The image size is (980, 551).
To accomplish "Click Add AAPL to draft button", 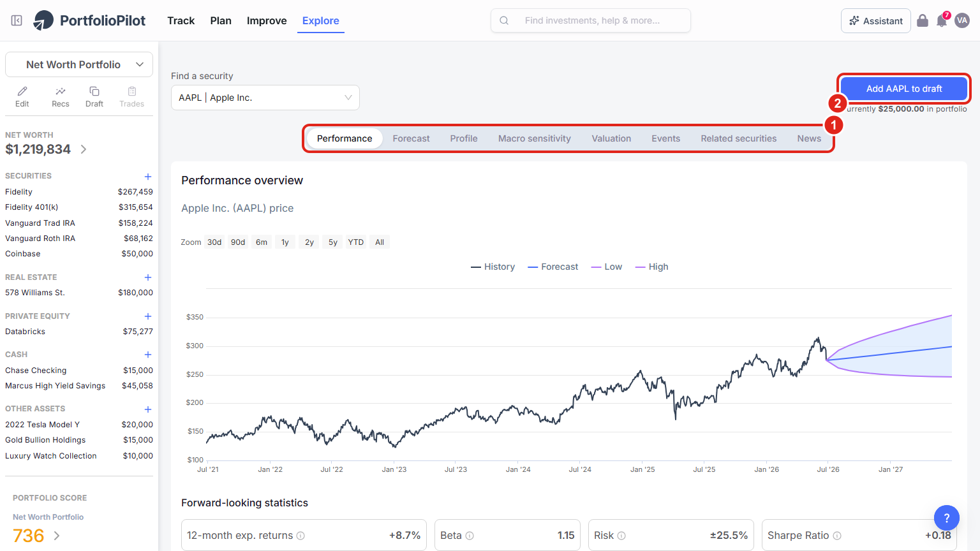I will [x=904, y=89].
